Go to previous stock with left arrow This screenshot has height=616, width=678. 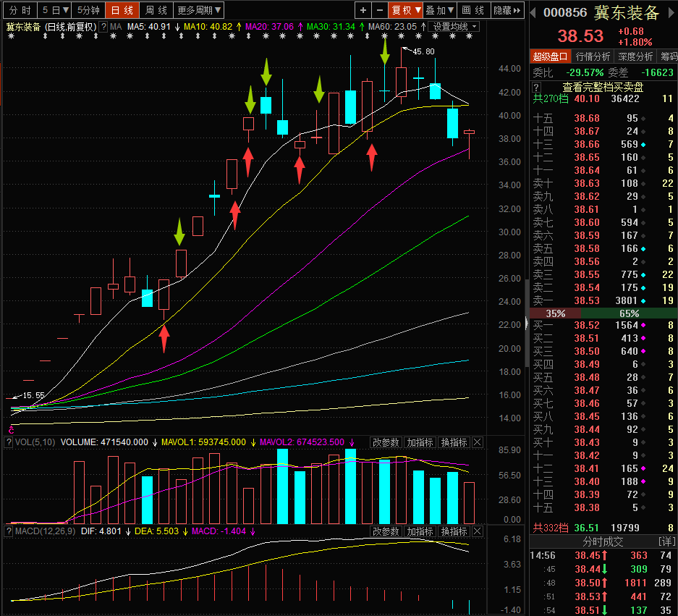pyautogui.click(x=533, y=12)
